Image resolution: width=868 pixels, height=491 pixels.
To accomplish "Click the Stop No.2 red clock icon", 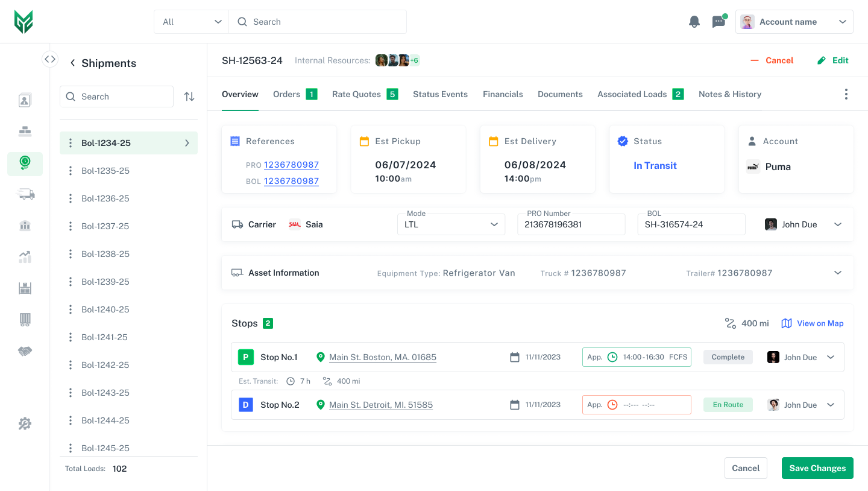I will pyautogui.click(x=612, y=405).
